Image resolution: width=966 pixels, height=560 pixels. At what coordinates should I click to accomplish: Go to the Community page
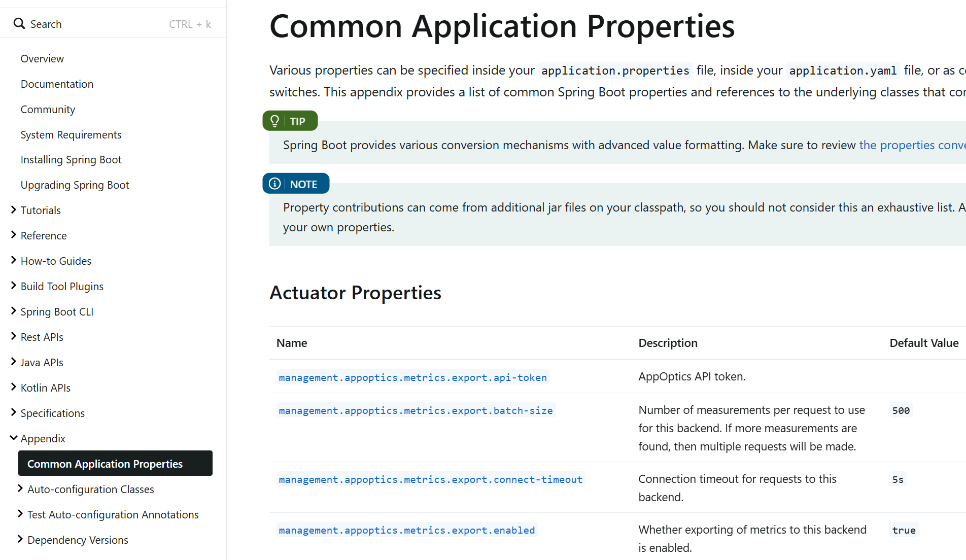click(x=48, y=109)
